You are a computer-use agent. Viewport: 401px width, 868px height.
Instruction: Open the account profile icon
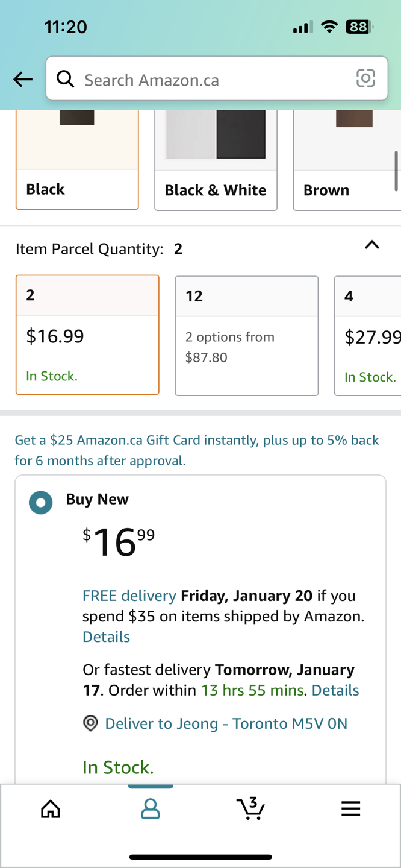point(151,808)
